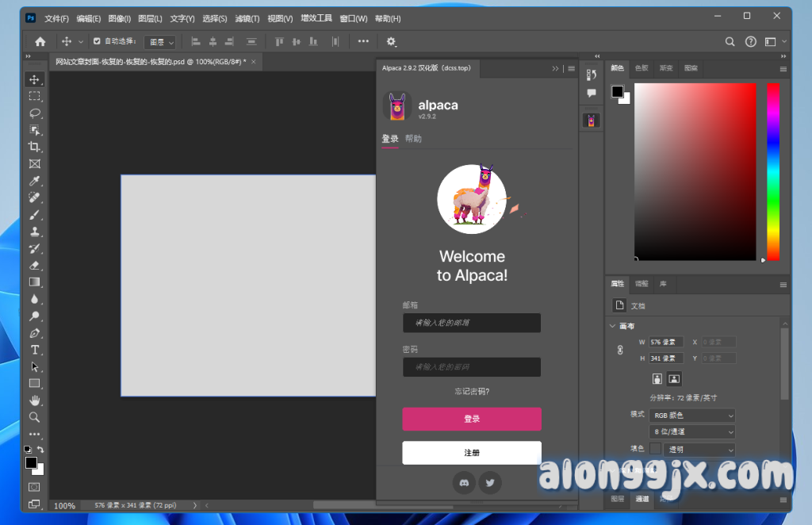Click the pink 登录 button
Viewport: 812px width, 525px height.
(x=472, y=419)
